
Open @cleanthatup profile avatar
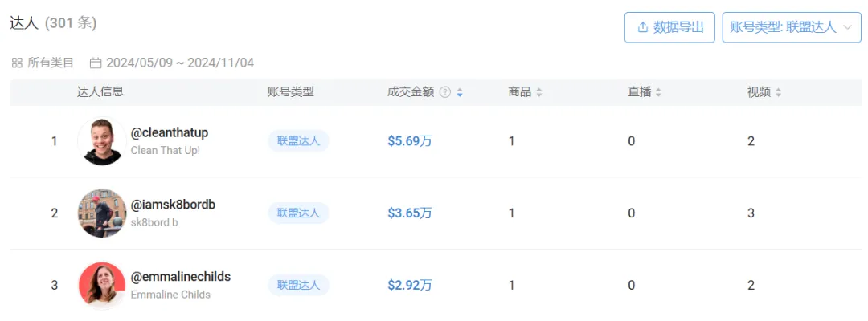click(102, 141)
